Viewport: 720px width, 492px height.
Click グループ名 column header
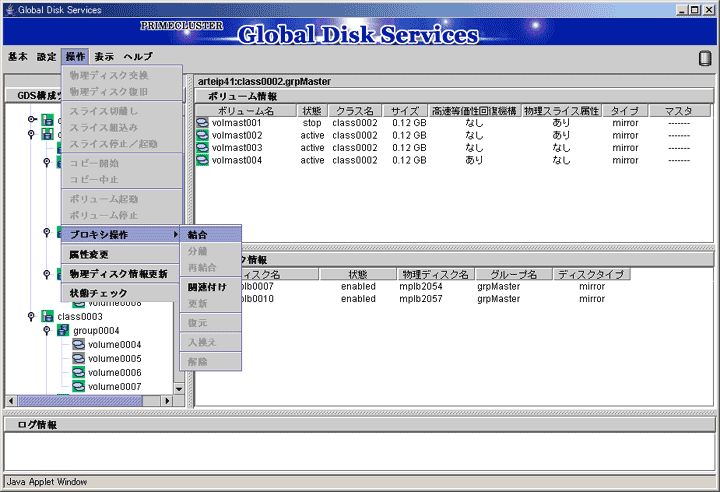[514, 274]
